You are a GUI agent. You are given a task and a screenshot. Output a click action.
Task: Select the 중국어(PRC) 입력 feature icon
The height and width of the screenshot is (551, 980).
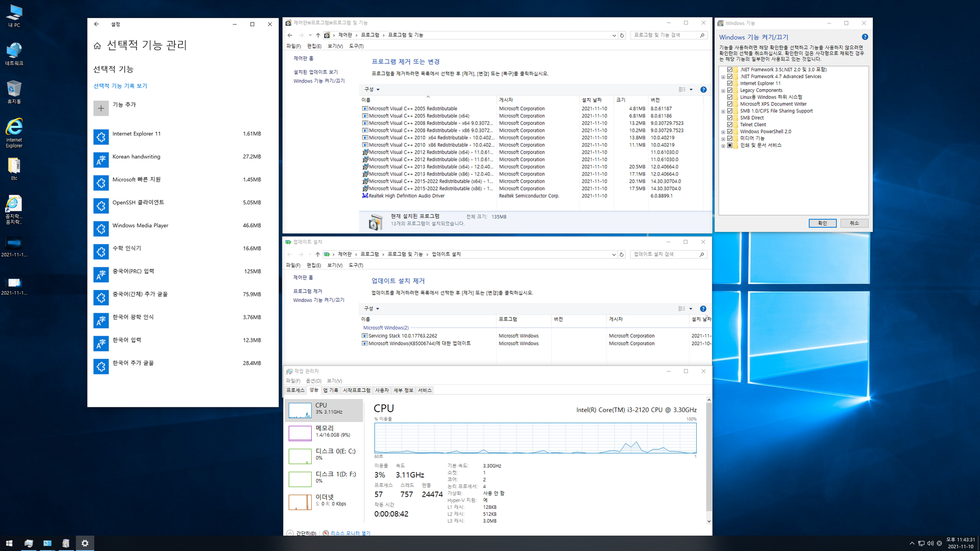(101, 274)
